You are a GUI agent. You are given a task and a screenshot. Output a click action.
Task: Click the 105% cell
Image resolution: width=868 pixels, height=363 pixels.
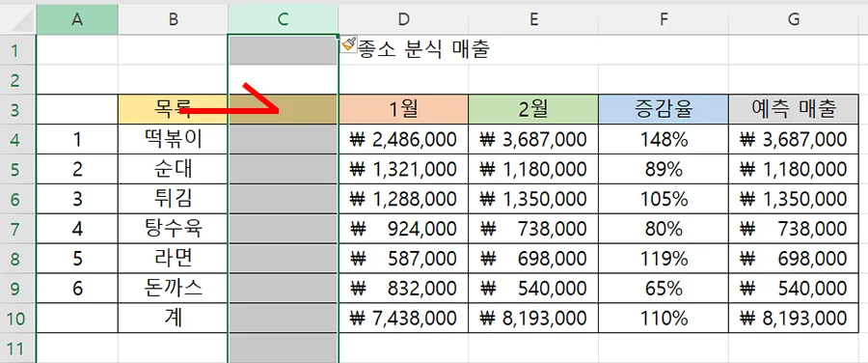point(664,199)
